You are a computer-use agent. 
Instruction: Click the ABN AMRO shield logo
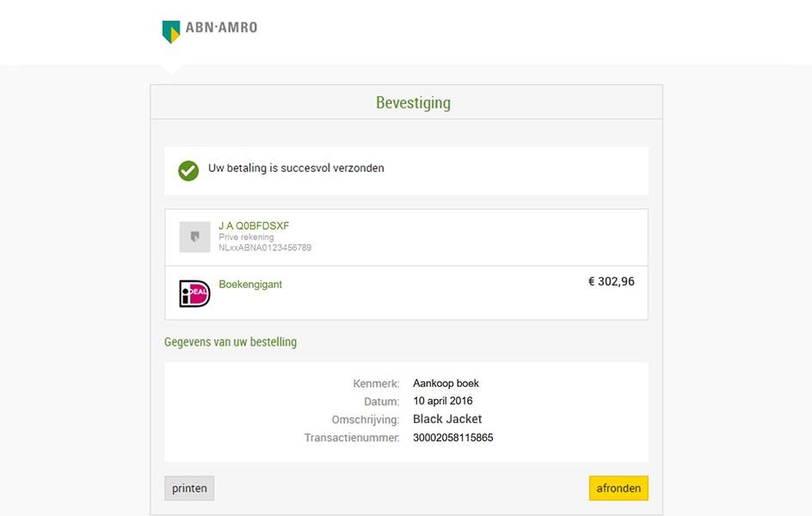171,32
